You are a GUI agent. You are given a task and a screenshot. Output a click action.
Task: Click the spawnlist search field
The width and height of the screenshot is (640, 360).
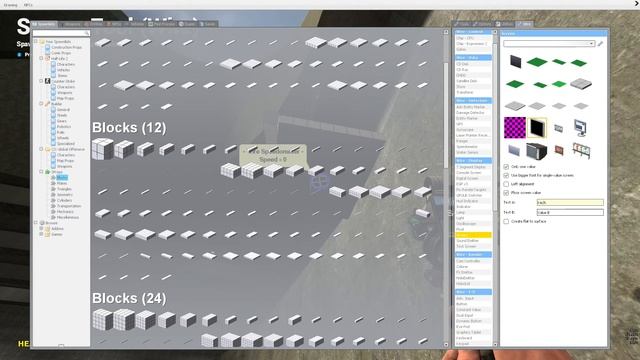pyautogui.click(x=61, y=33)
